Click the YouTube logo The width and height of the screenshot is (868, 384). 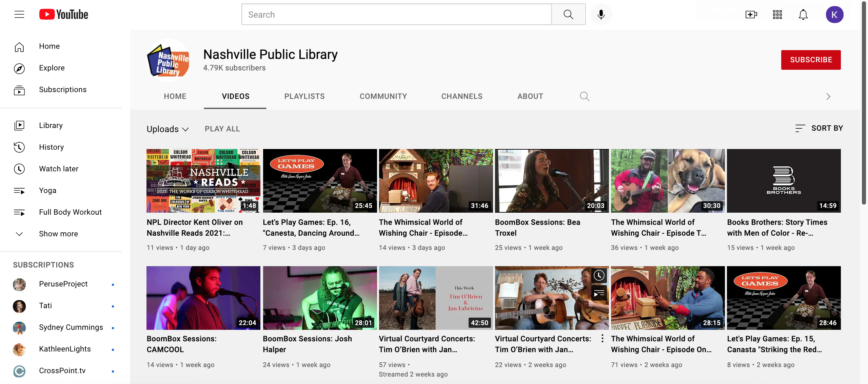tap(64, 15)
